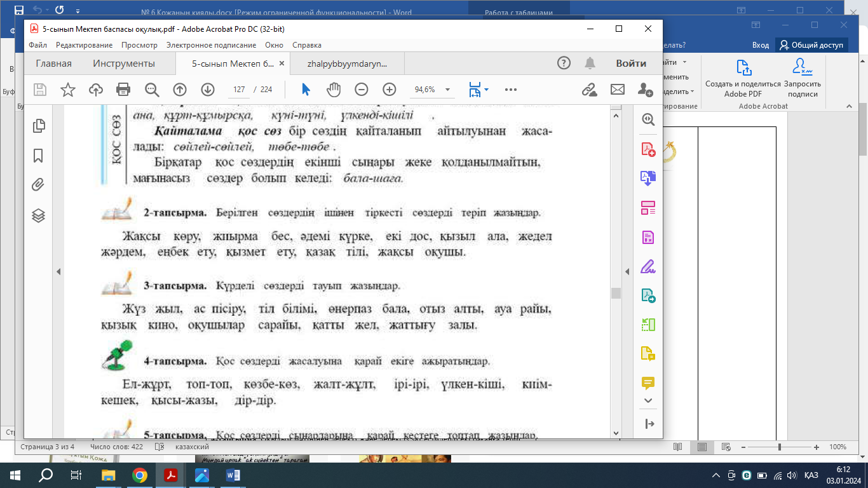Open the Export PDF tool icon
The height and width of the screenshot is (488, 868).
click(x=648, y=179)
